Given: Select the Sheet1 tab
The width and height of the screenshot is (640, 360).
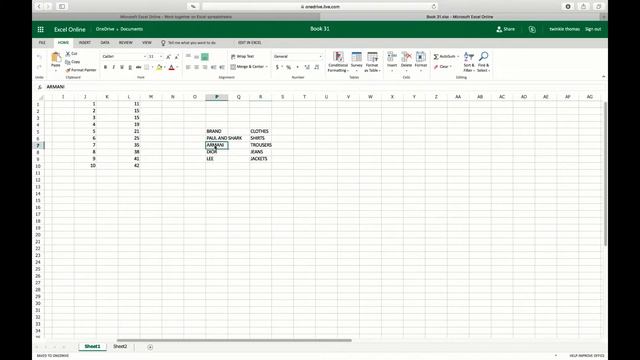Looking at the screenshot, I should tap(92, 347).
